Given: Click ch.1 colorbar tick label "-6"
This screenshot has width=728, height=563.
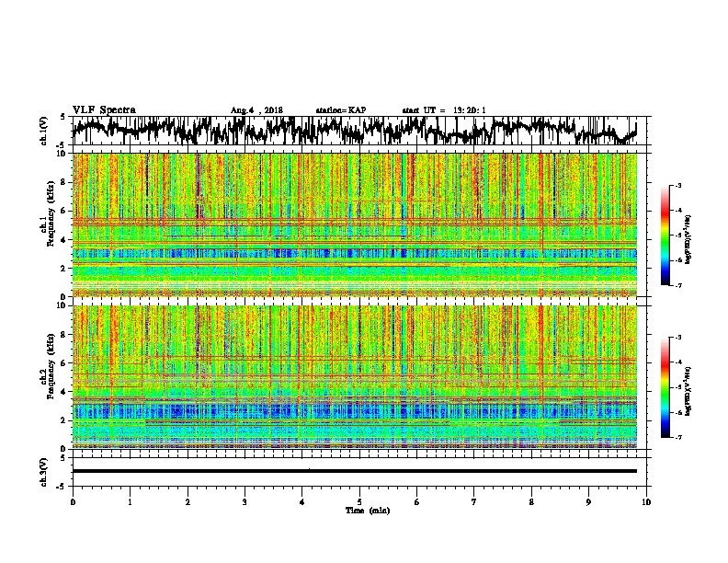Looking at the screenshot, I should pyautogui.click(x=677, y=260).
